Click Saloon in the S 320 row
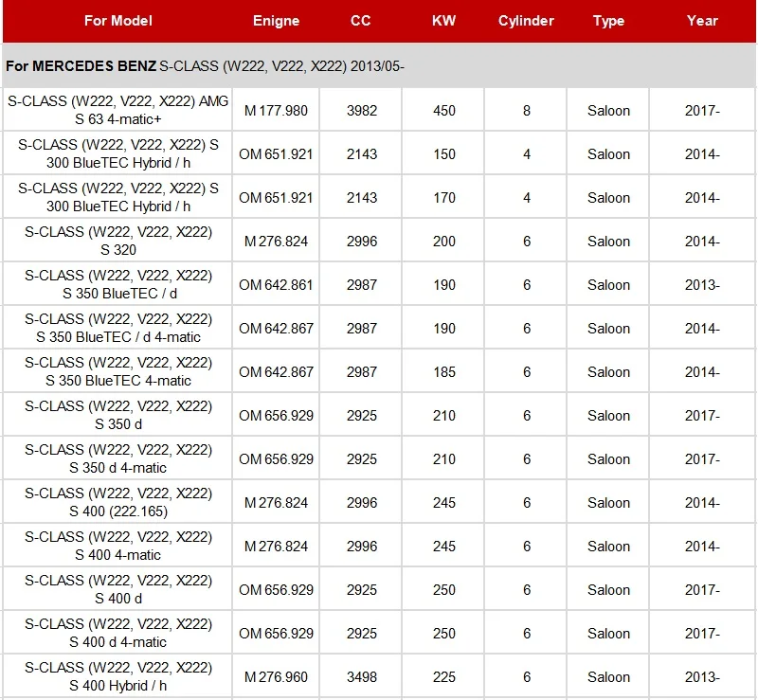Screen dimensions: 758x700 click(608, 242)
